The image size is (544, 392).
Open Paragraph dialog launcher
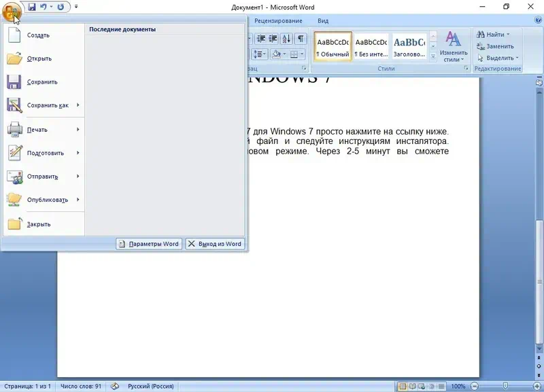[304, 69]
